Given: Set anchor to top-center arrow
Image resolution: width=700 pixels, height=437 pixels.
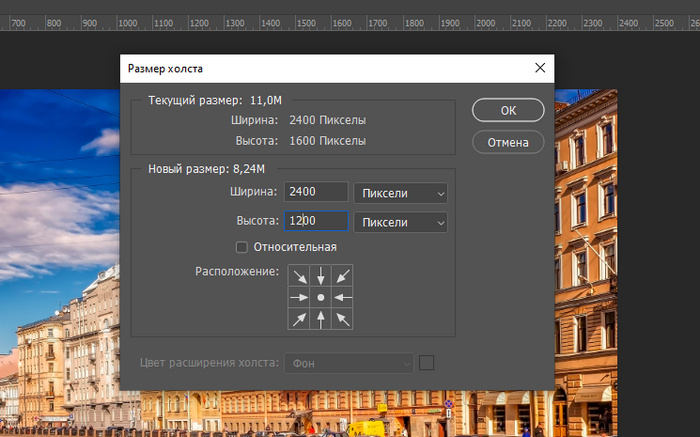Looking at the screenshot, I should pos(321,277).
